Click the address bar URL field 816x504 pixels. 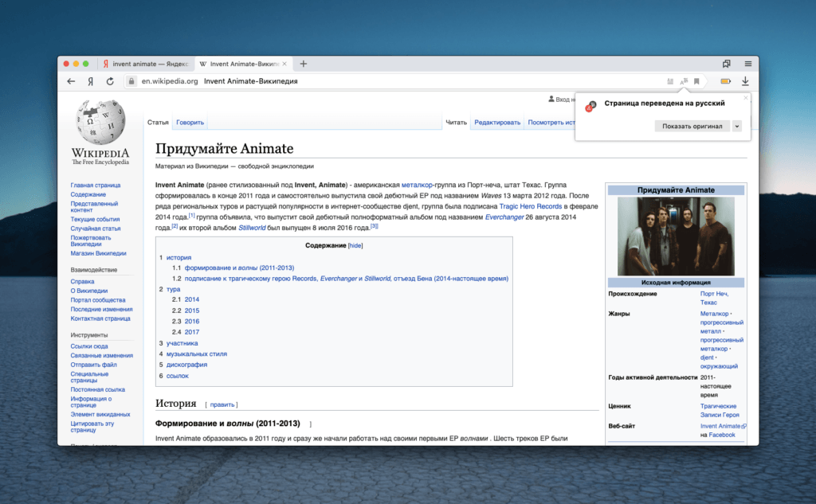click(x=395, y=81)
